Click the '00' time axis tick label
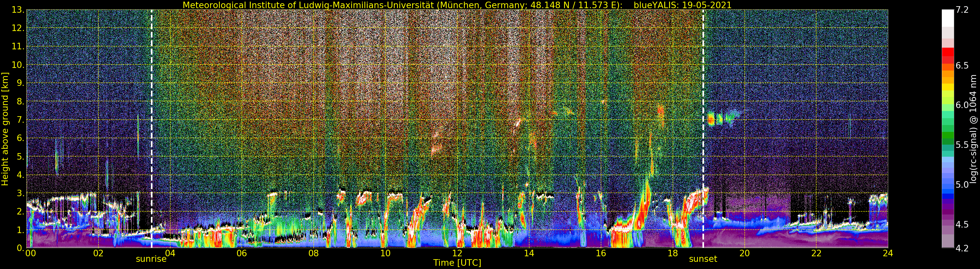Image resolution: width=980 pixels, height=269 pixels. tap(30, 253)
